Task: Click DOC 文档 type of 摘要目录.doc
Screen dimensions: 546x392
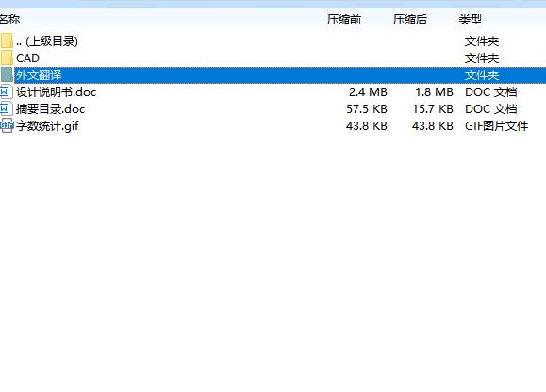Action: point(491,109)
